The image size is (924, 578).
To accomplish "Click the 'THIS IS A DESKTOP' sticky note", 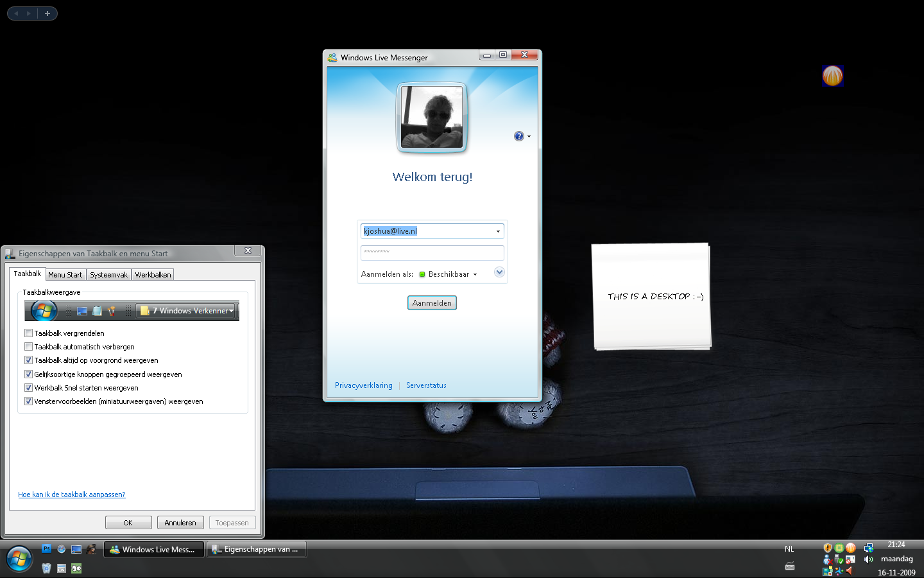I will click(x=652, y=297).
